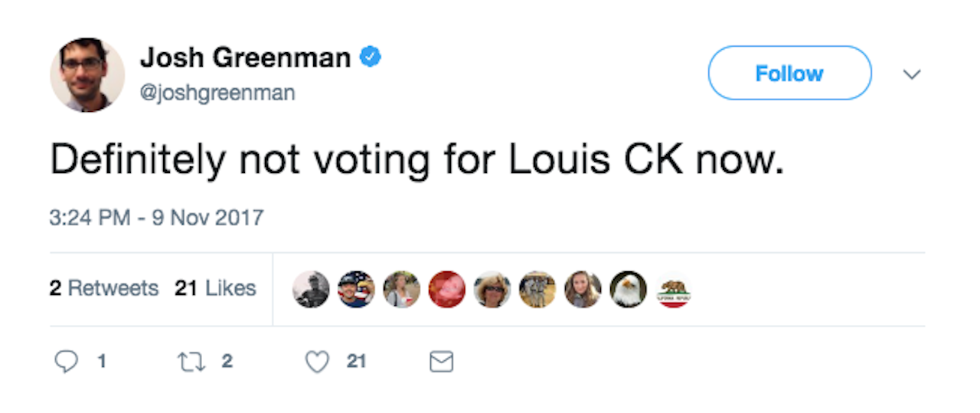The height and width of the screenshot is (413, 980).
Task: Click the black-and-white photo liker avatar
Action: click(x=311, y=290)
